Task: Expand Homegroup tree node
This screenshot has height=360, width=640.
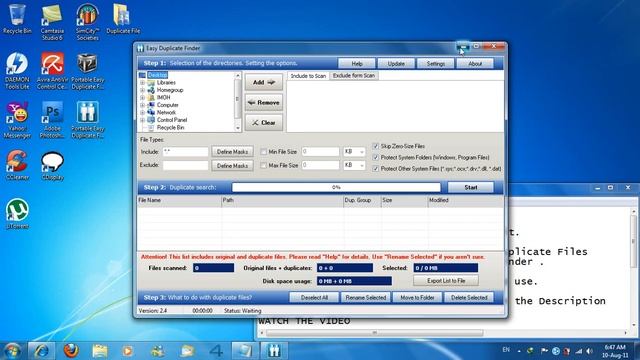Action: 142,90
